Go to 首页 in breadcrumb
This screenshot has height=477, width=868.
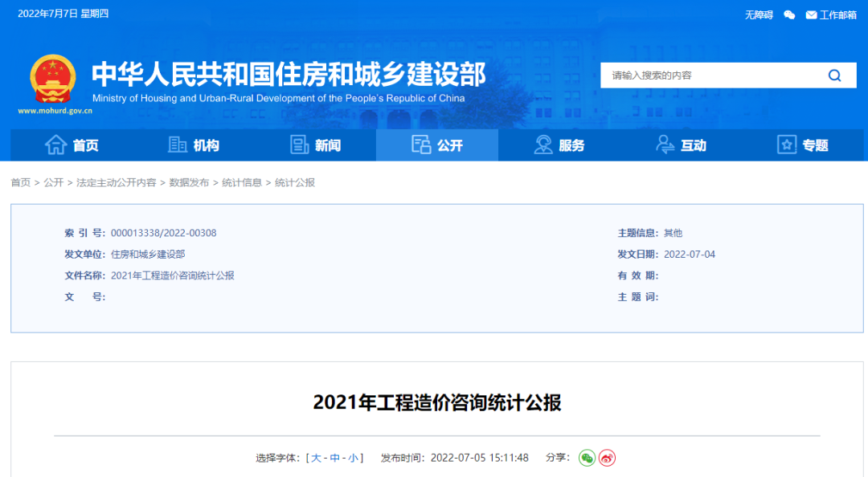[x=20, y=182]
